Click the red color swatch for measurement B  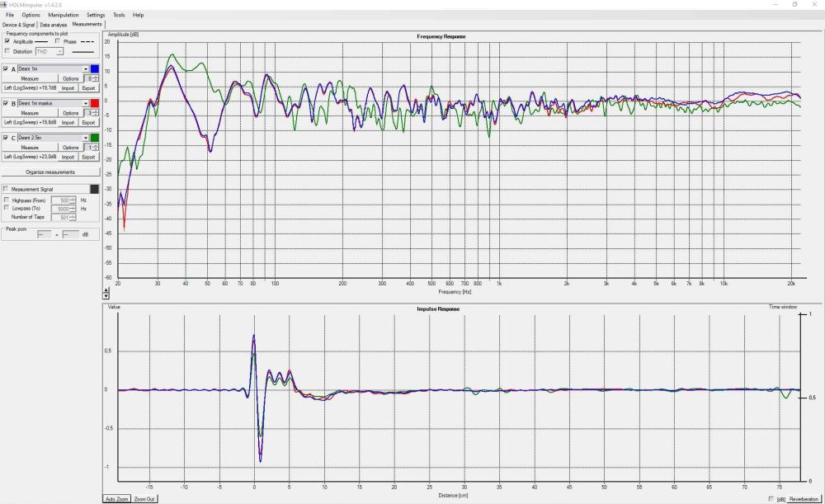pyautogui.click(x=95, y=103)
